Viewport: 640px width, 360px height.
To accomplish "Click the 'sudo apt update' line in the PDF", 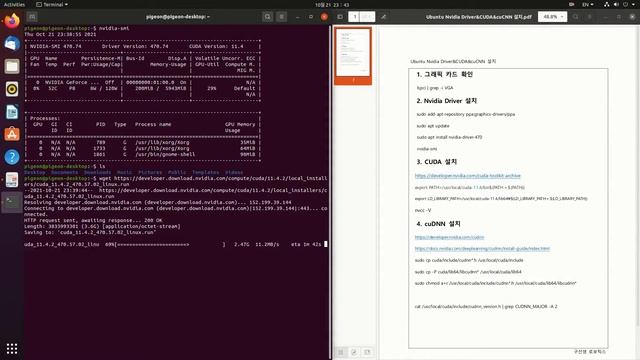I will (x=433, y=126).
